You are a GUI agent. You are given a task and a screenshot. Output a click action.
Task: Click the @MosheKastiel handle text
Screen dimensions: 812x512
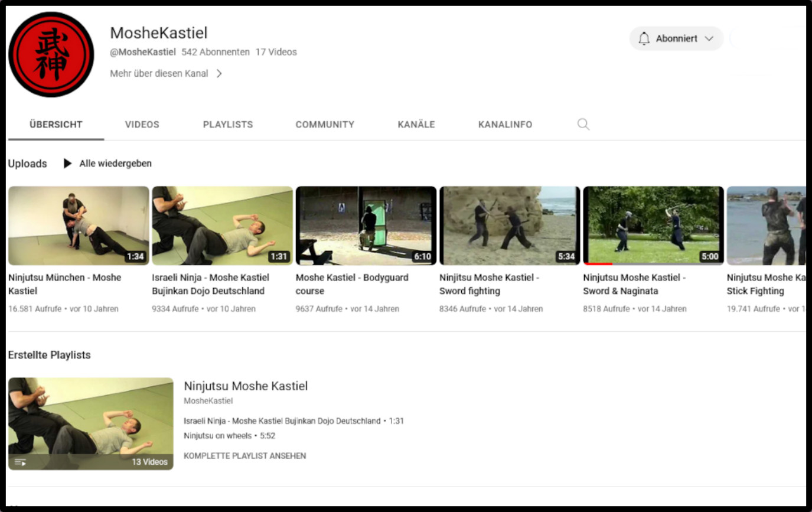pos(143,52)
